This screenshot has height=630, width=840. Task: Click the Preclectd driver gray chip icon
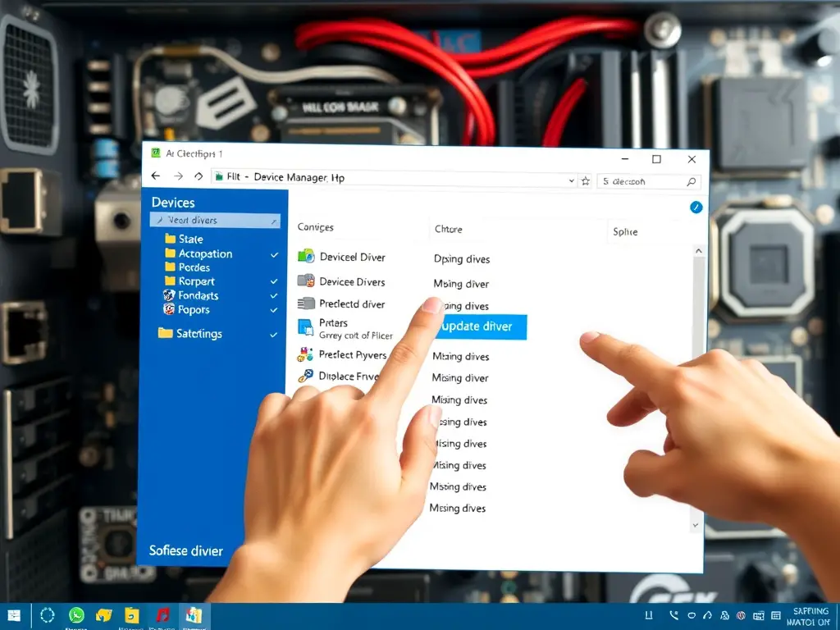pyautogui.click(x=306, y=304)
